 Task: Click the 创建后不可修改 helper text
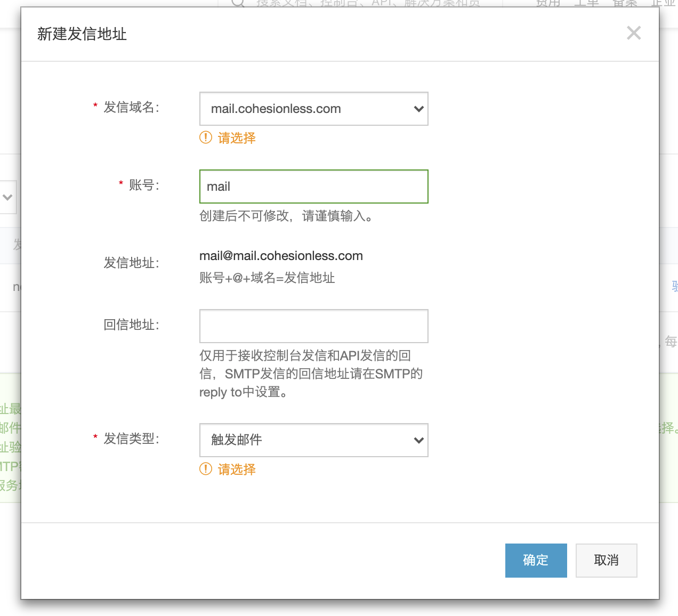(x=286, y=216)
